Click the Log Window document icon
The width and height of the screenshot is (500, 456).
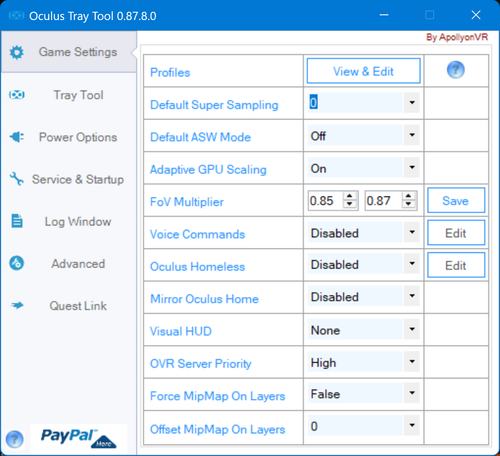[x=17, y=221]
